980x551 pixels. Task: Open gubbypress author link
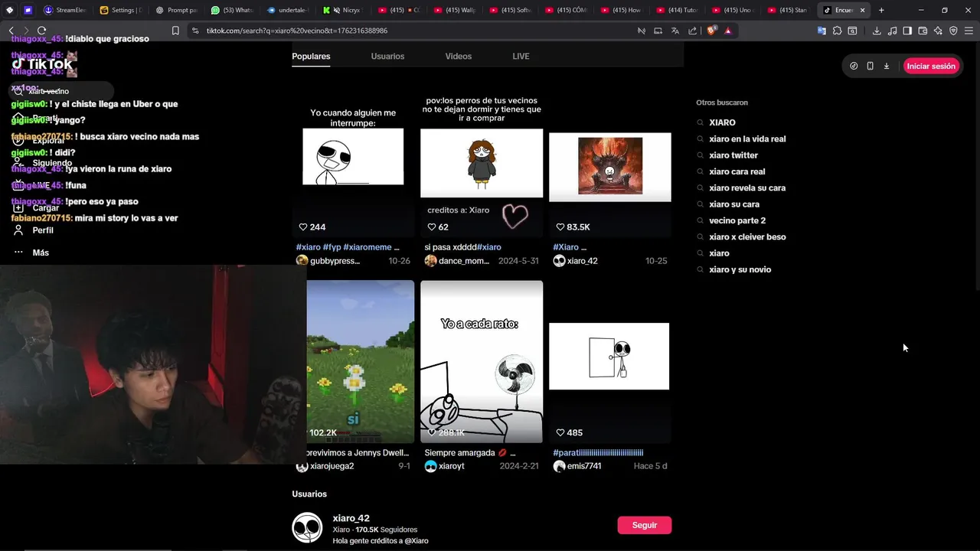335,261
